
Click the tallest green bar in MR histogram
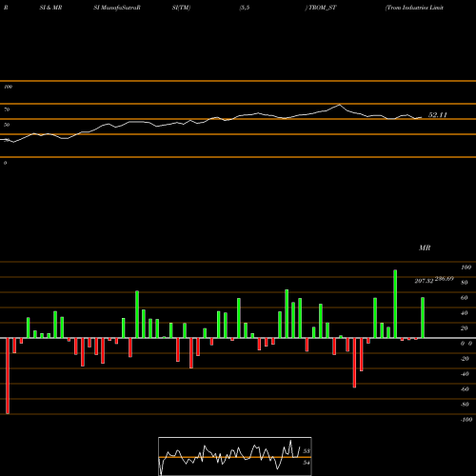coord(395,304)
